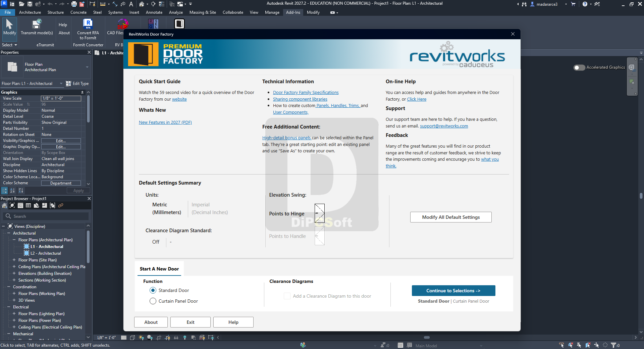Click the Project Browser Revit links chain icon
Screen dimensions: 644x349
pos(61,205)
